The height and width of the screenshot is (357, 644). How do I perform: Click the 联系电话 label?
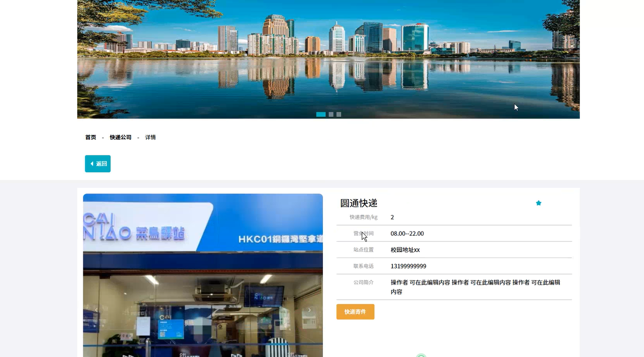(364, 266)
